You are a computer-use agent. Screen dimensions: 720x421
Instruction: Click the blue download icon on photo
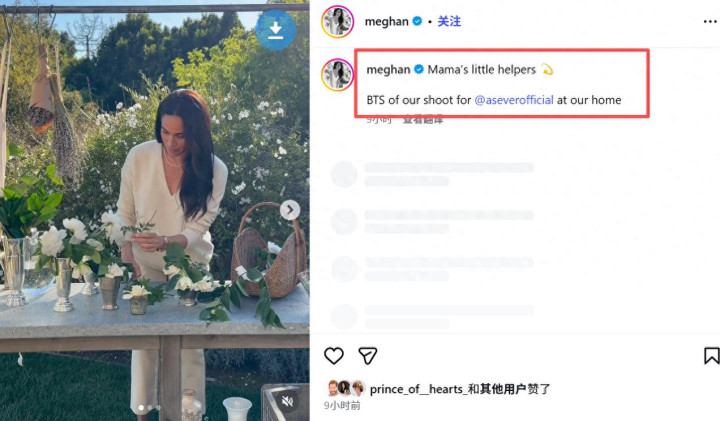(276, 30)
